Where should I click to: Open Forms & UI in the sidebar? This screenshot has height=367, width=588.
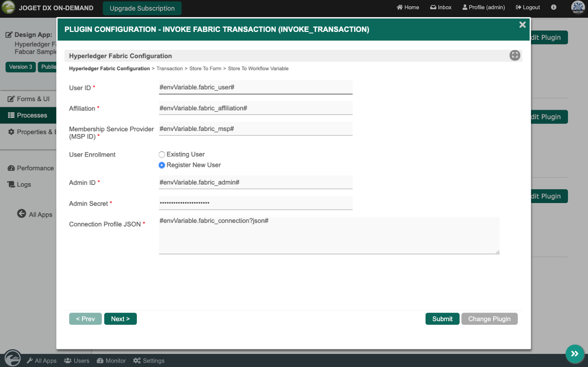(x=29, y=99)
